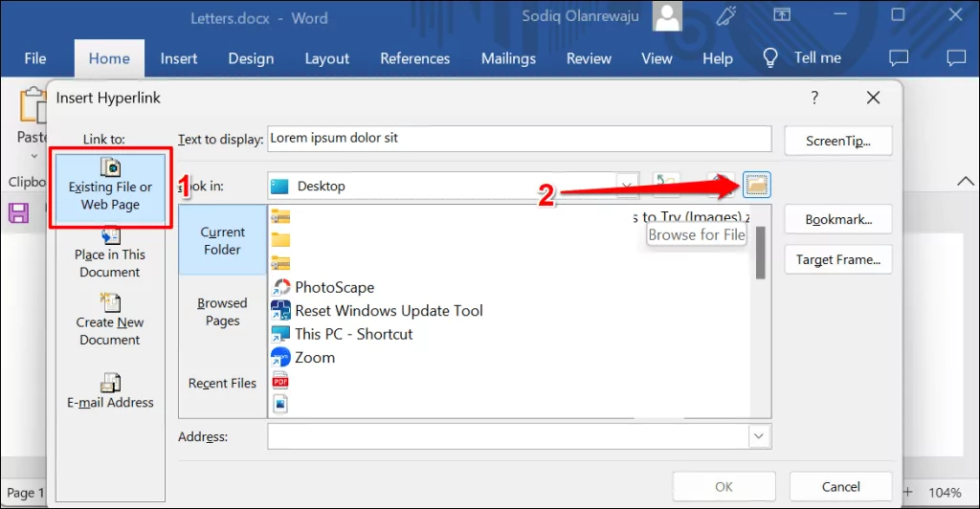
Task: Switch to the View ribbon tab
Action: 657,58
